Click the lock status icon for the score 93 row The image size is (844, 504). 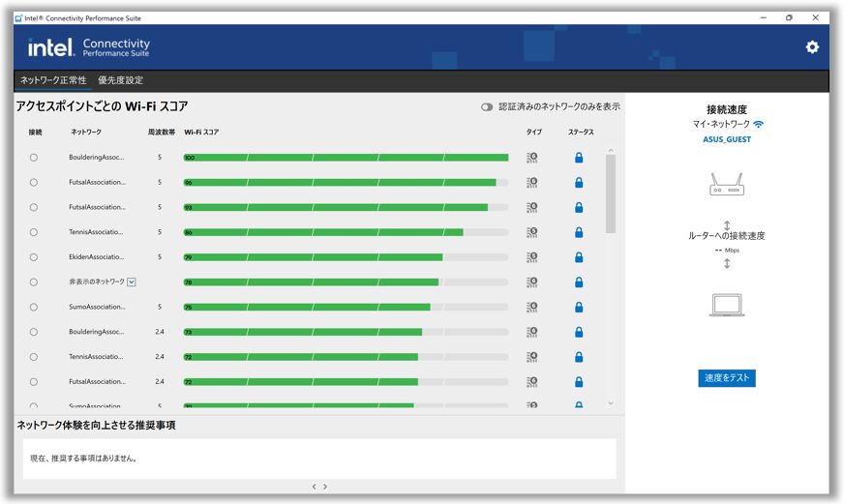pyautogui.click(x=579, y=207)
